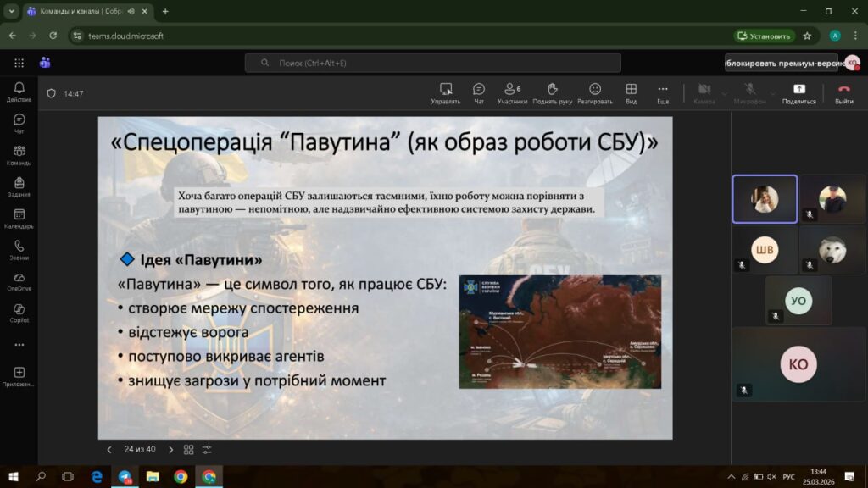The width and height of the screenshot is (868, 488).
Task: Open the meeting Чат panel
Action: click(x=478, y=90)
